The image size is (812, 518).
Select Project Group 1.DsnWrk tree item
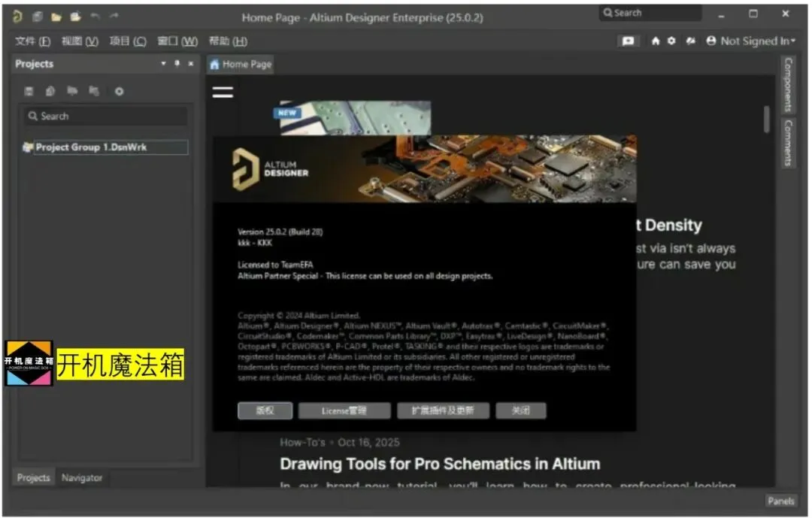(111, 147)
